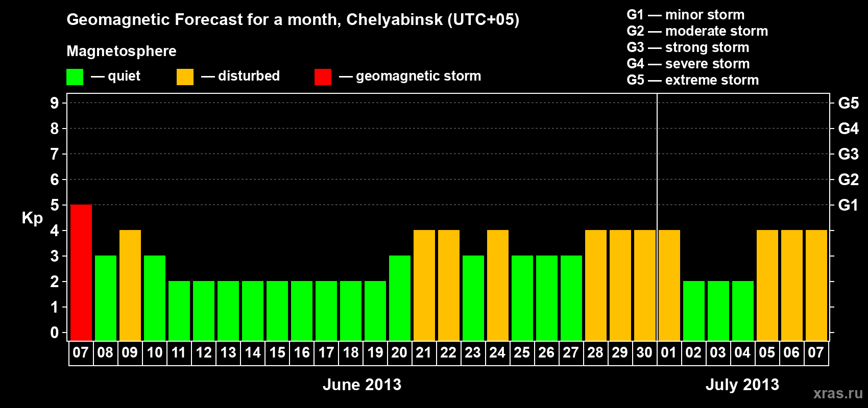Click the date label 20 on the axis
This screenshot has width=868, height=408.
(x=399, y=352)
